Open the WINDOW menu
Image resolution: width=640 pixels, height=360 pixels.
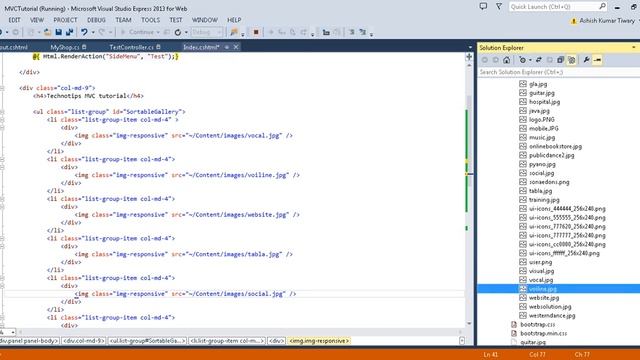tap(205, 20)
